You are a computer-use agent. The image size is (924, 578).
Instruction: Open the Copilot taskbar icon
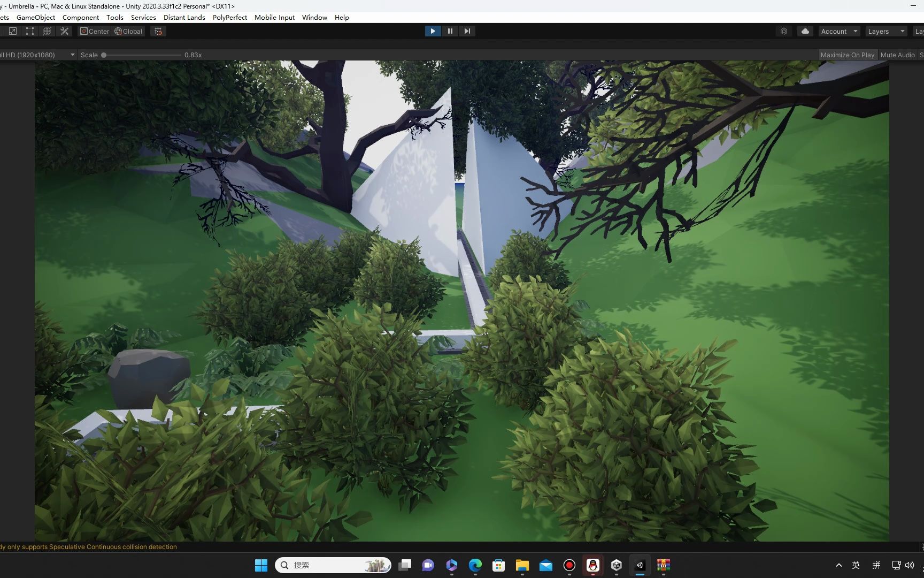point(451,565)
